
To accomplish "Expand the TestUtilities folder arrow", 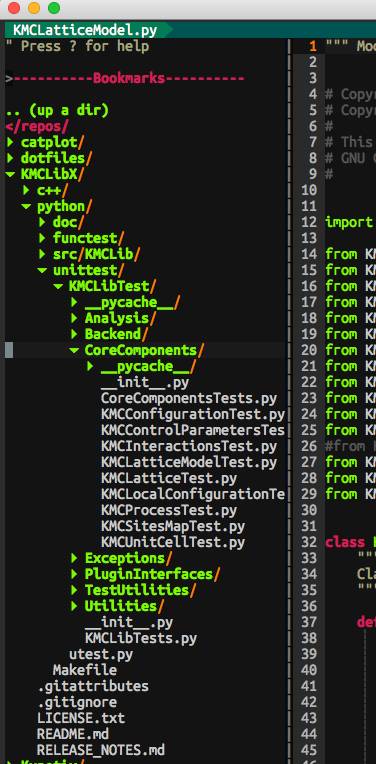I will 75,591.
